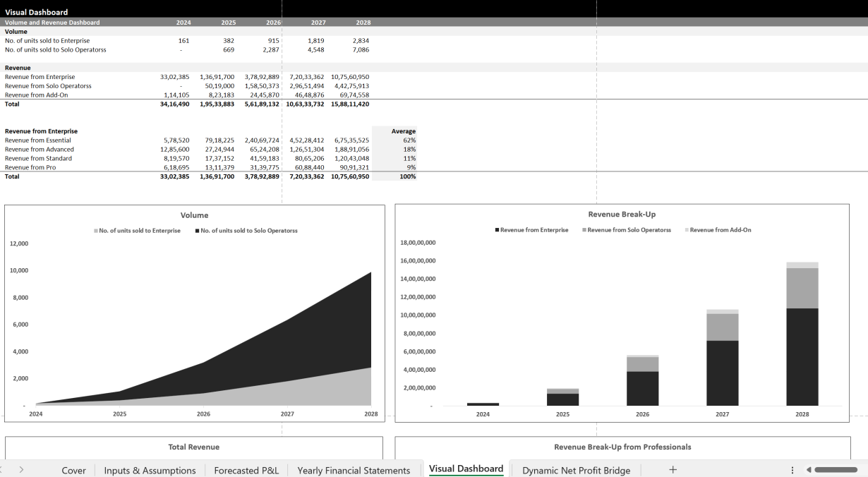The image size is (868, 477).
Task: Click the Revenue Break-Up from Professionals chart title
Action: 622,447
